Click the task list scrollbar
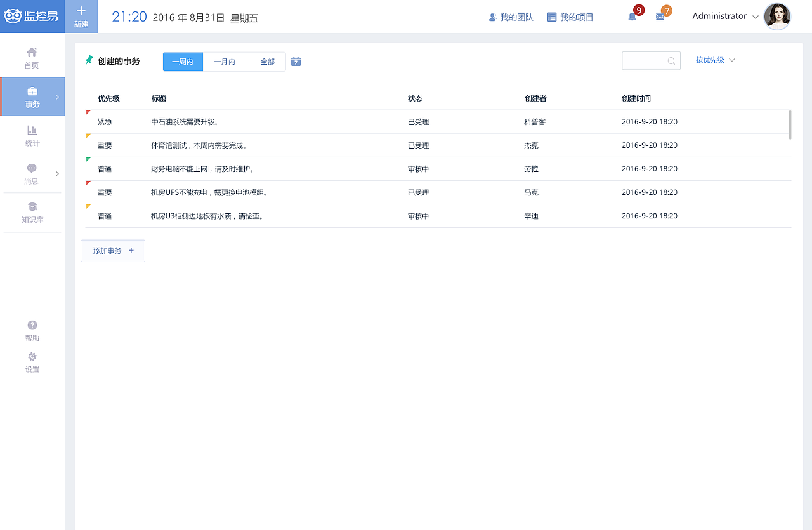Image resolution: width=812 pixels, height=530 pixels. tap(790, 124)
